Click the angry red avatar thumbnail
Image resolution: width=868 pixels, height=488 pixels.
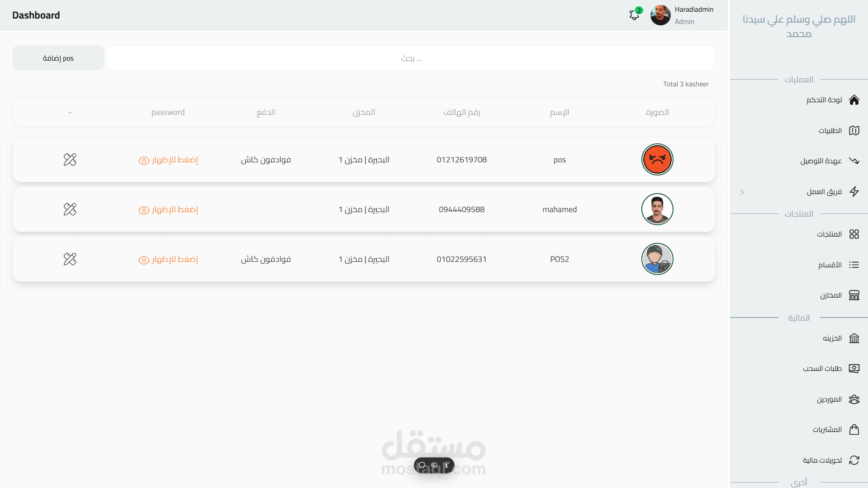tap(657, 160)
